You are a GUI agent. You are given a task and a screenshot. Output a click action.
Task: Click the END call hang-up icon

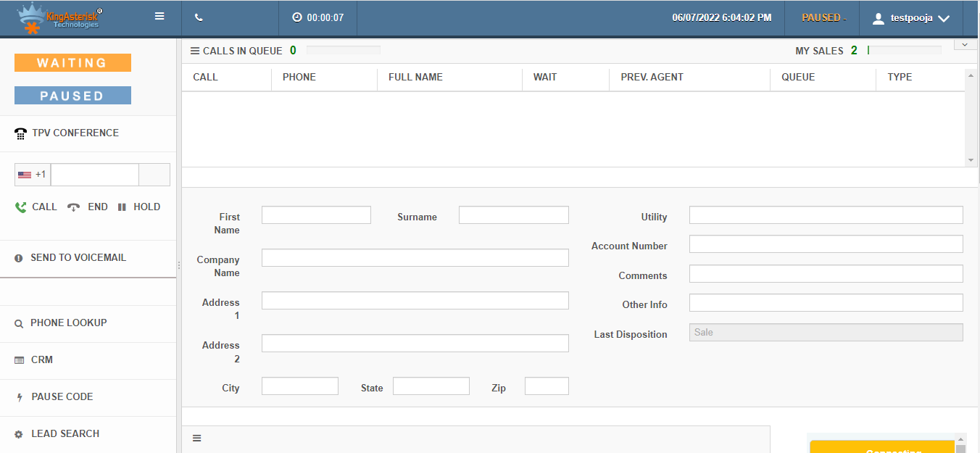click(73, 207)
